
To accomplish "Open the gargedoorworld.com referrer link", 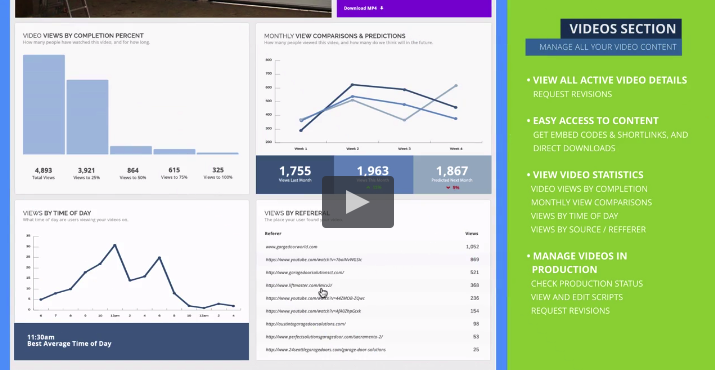I will [x=291, y=247].
